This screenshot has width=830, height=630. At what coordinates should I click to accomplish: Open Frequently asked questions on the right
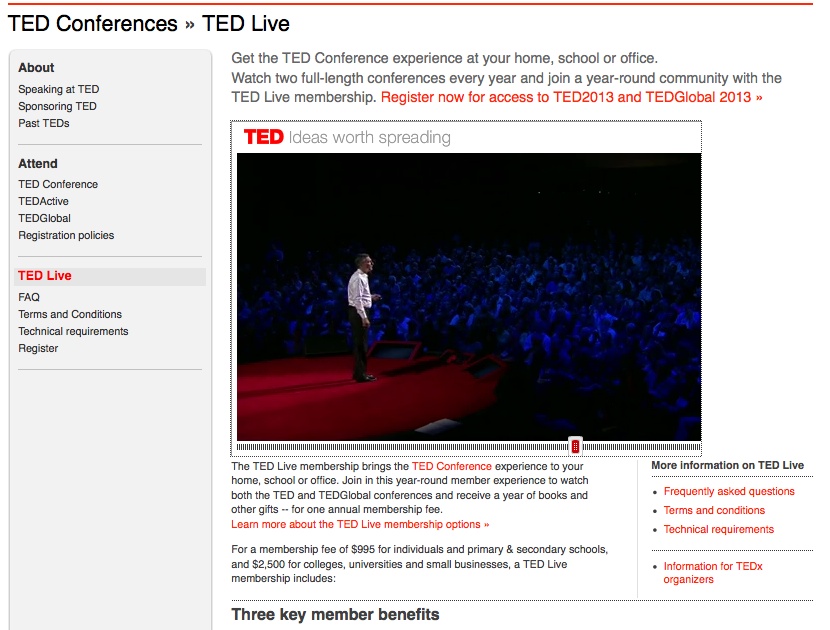click(x=729, y=491)
